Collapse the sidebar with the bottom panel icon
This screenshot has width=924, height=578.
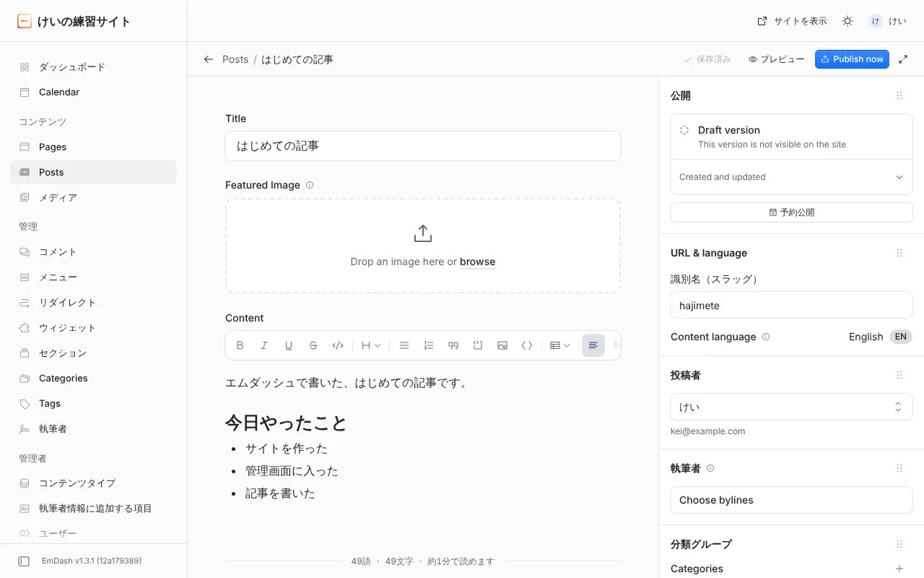pos(24,561)
